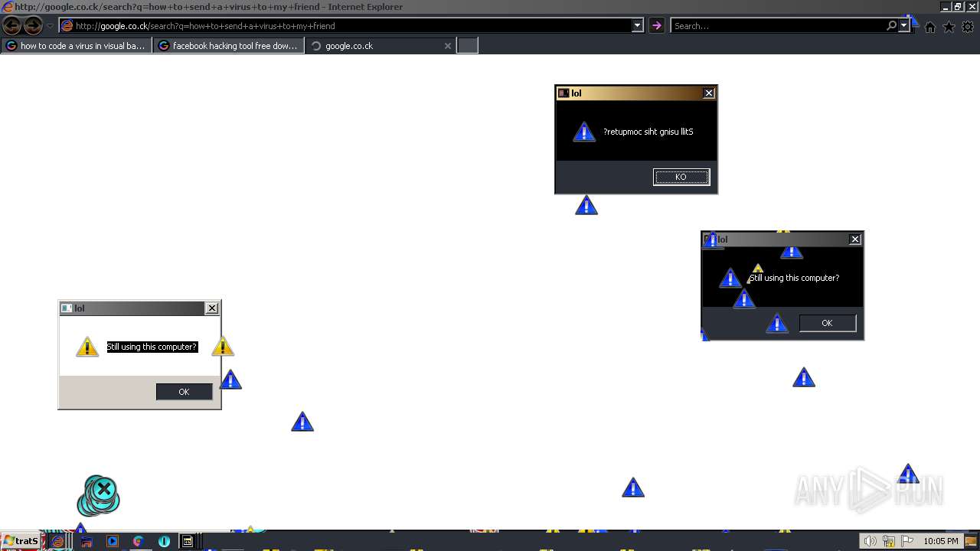Open the Home page icon
980x551 pixels.
pyautogui.click(x=930, y=27)
